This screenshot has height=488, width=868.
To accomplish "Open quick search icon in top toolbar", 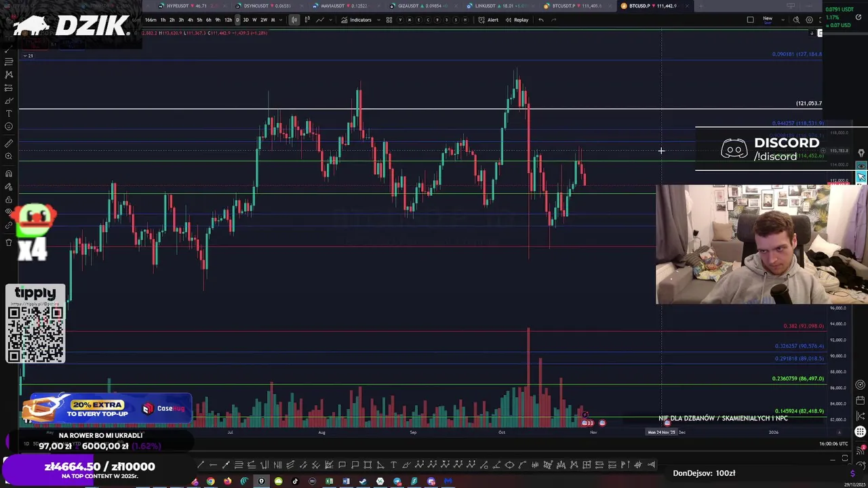I will coord(796,20).
